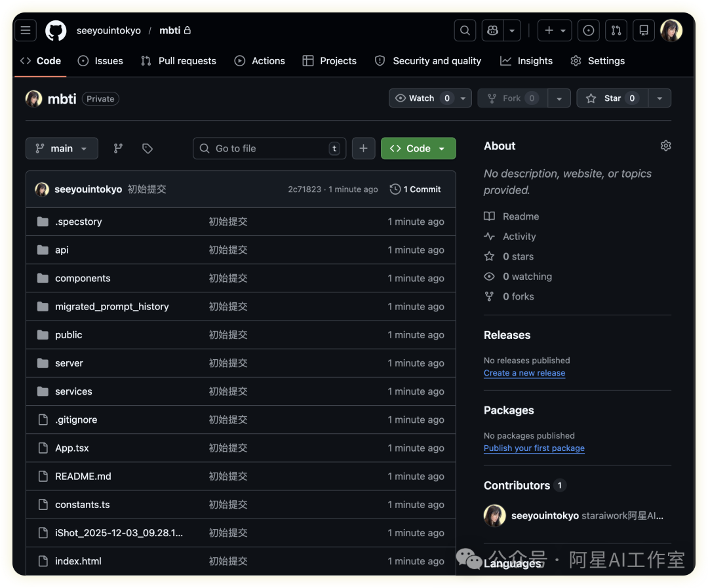Click the GitHub logo icon
The width and height of the screenshot is (708, 588).
click(x=56, y=30)
